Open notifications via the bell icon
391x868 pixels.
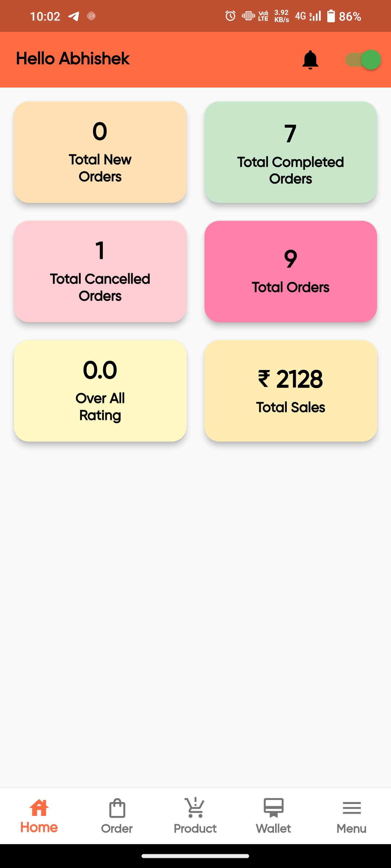[310, 60]
